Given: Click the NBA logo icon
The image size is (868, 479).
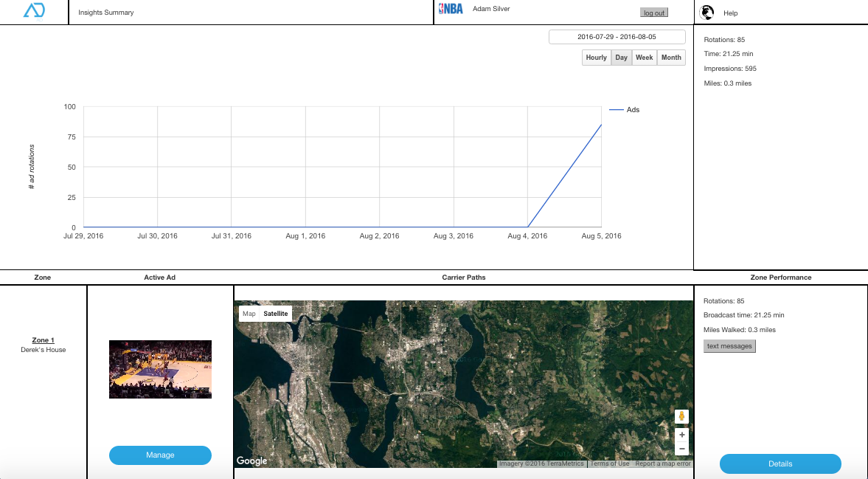Looking at the screenshot, I should coord(451,9).
